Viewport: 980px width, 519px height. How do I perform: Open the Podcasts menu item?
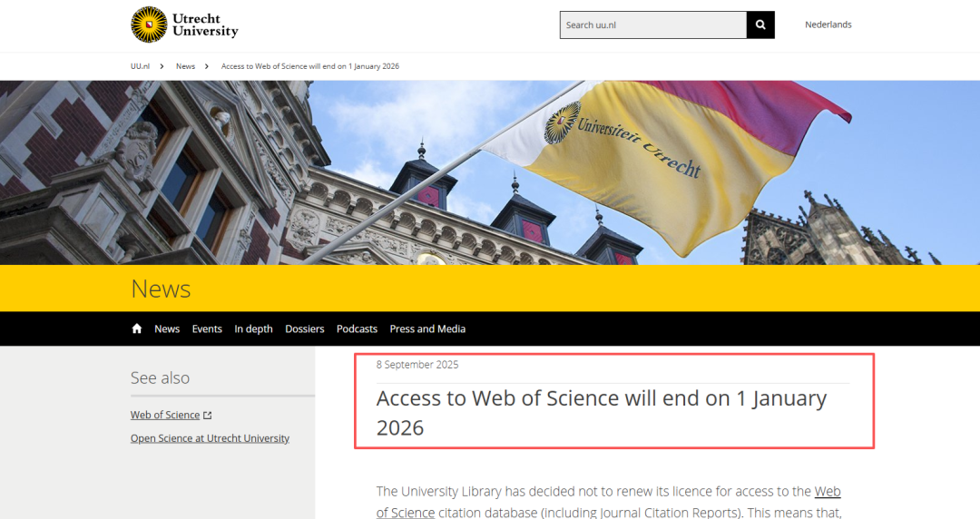(x=357, y=328)
